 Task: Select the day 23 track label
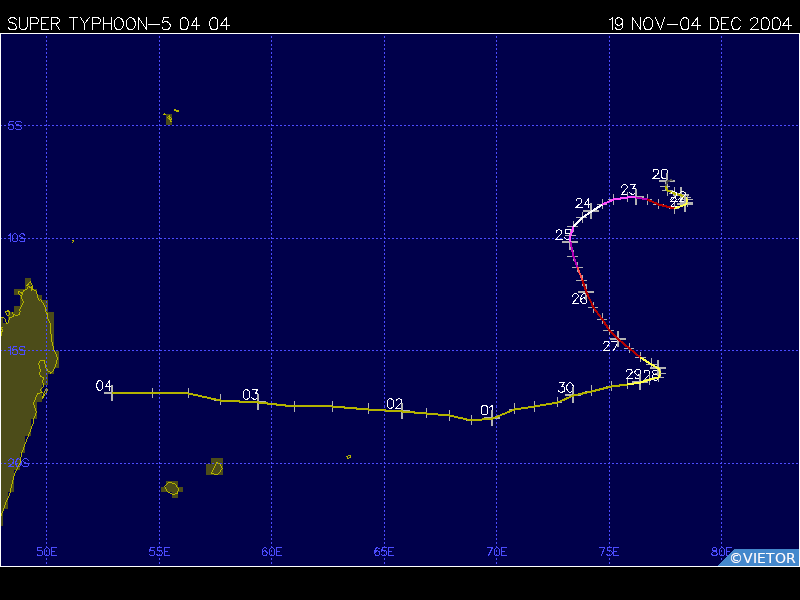(x=629, y=190)
